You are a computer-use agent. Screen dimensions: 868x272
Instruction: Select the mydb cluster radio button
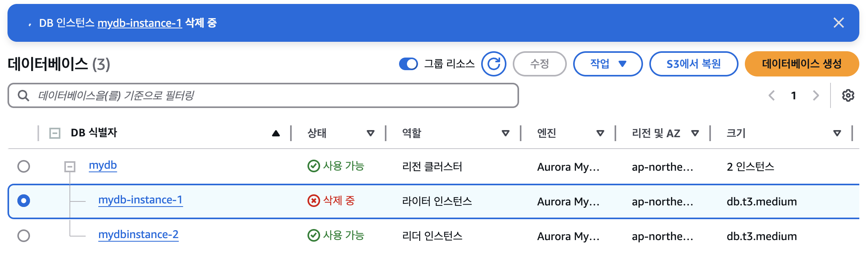(24, 166)
